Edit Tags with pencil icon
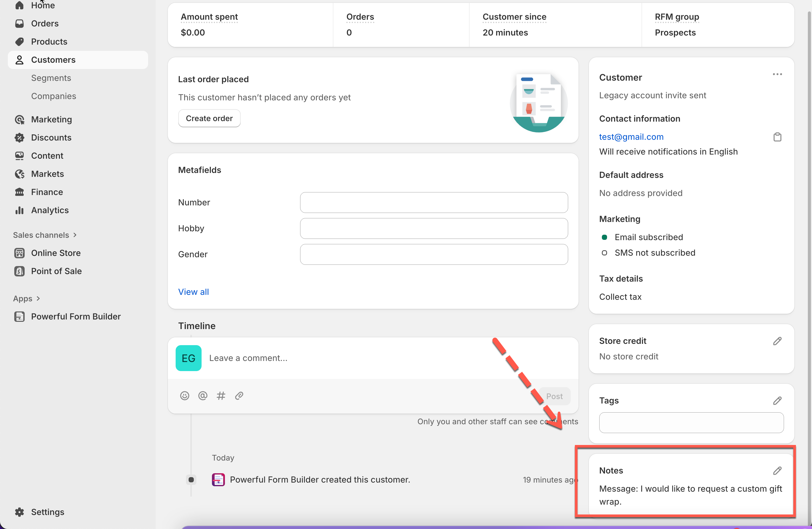 coord(777,401)
